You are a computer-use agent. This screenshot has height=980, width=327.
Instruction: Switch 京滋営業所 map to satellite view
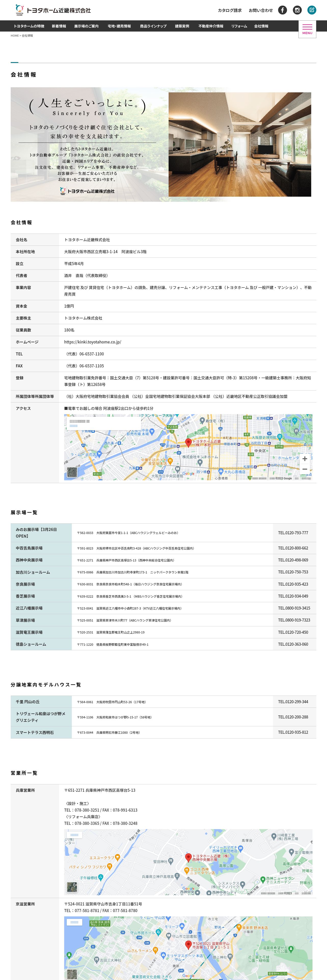72,974
